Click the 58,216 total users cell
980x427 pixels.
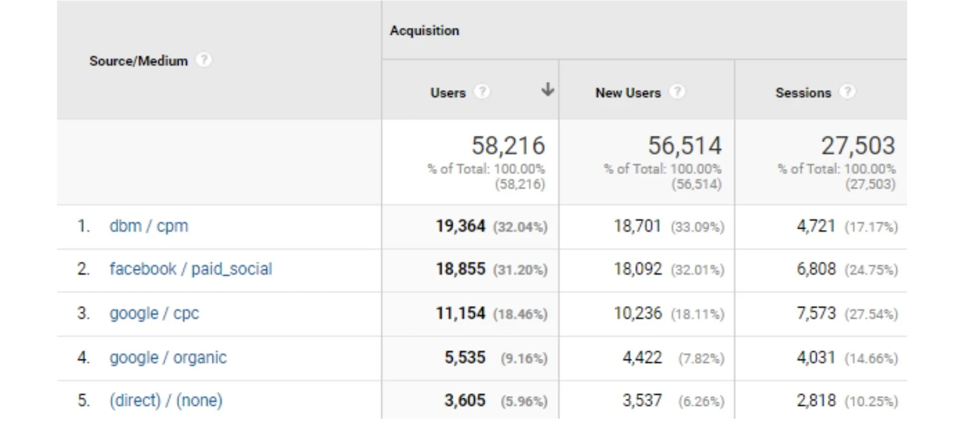[x=508, y=146]
